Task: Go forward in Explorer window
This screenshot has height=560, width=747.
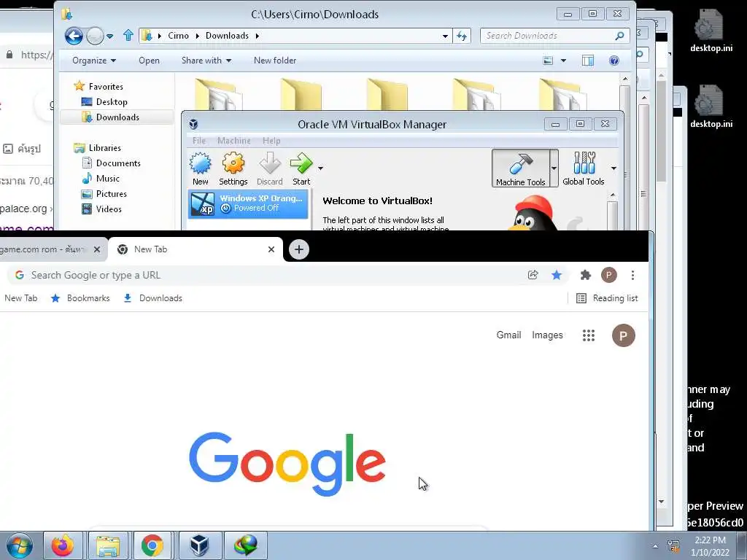Action: click(x=95, y=36)
